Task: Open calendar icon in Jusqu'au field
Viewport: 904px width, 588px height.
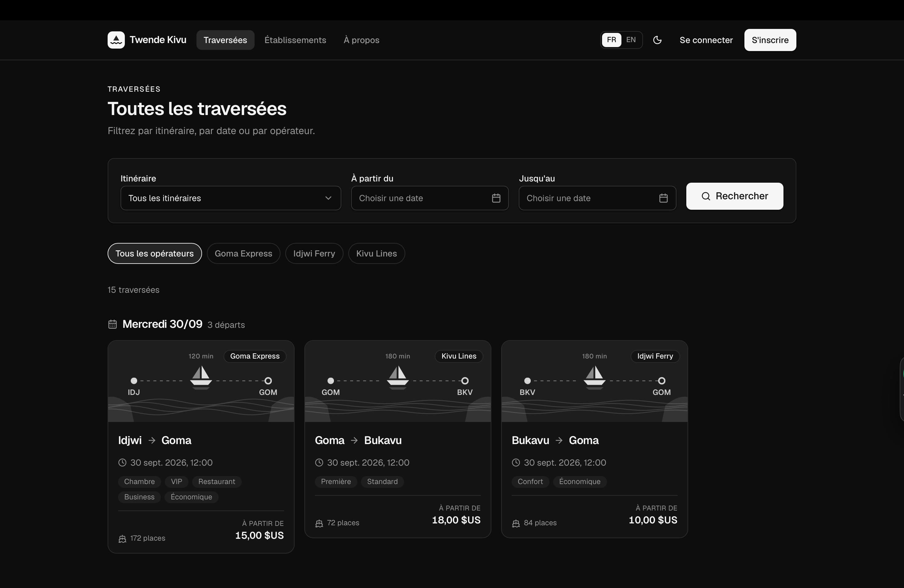Action: (x=663, y=198)
